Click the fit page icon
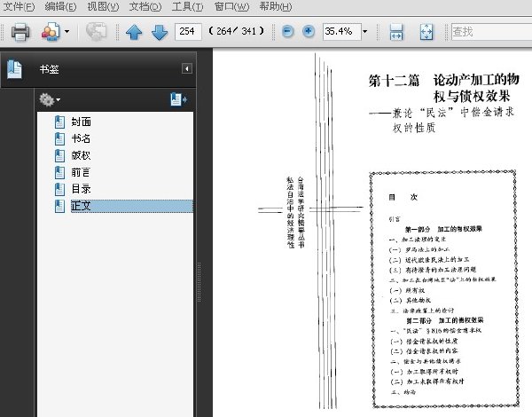The image size is (532, 417). (426, 32)
